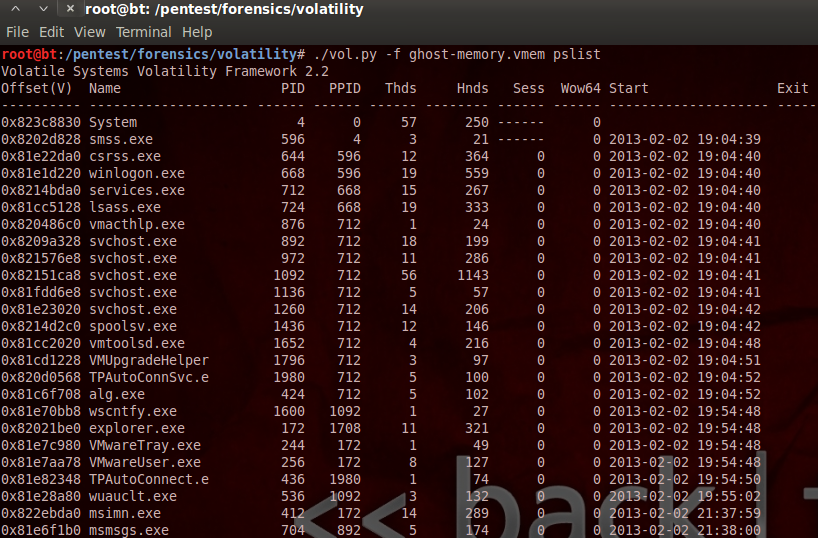Click the msimn.exe process name
Viewport: 818px width, 538px height.
tap(125, 513)
